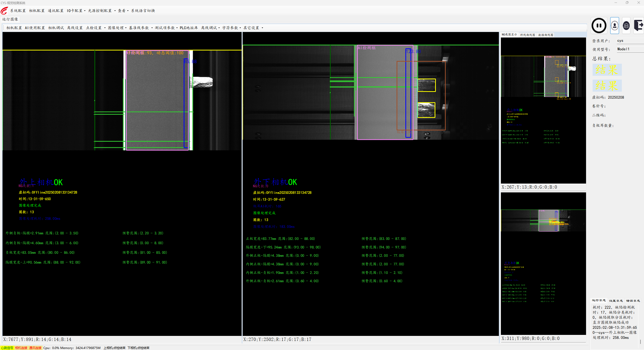Click the lower NG screenshot thumbnail
644x350 pixels.
click(x=543, y=263)
